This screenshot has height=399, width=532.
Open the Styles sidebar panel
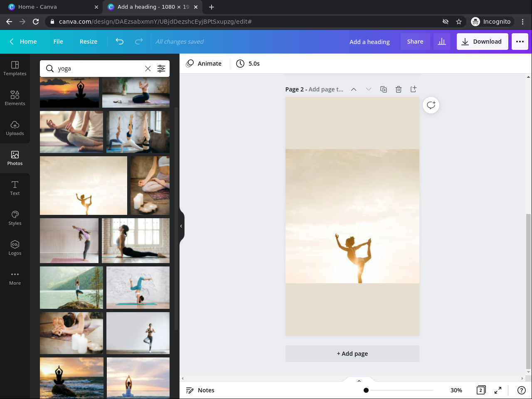pos(15,218)
